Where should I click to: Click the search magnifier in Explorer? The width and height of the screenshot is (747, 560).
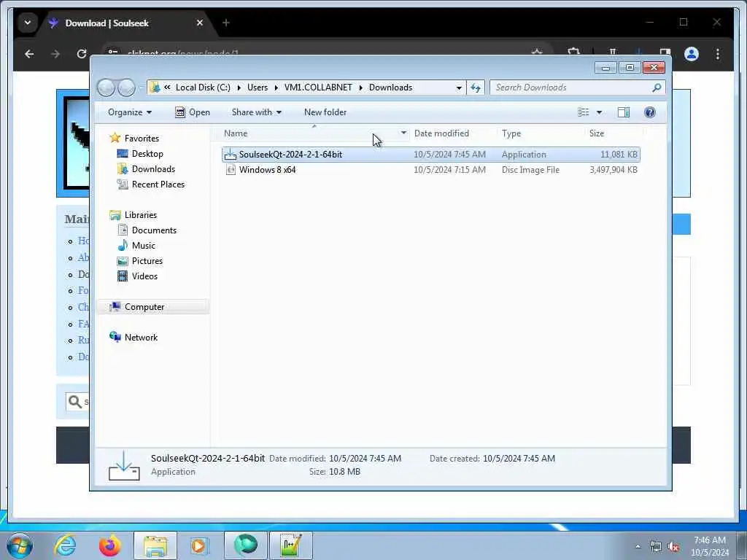tap(657, 87)
